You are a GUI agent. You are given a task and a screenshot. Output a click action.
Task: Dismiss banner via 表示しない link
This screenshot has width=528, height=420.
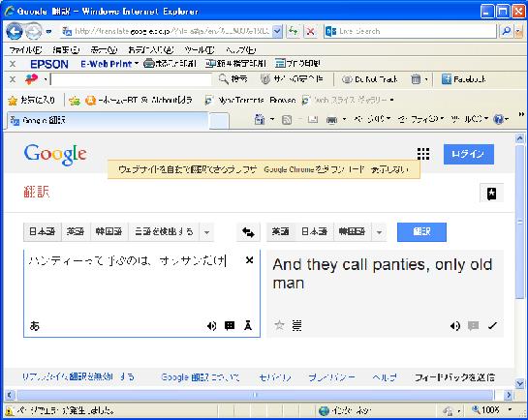pyautogui.click(x=389, y=169)
